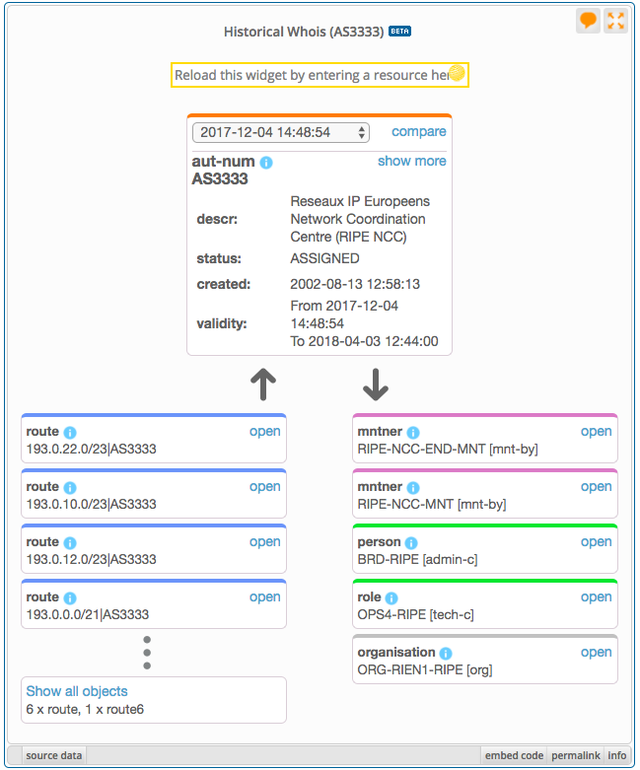The height and width of the screenshot is (770, 640).
Task: Click info icon on route 193.0.10.0/23
Action: coord(70,488)
